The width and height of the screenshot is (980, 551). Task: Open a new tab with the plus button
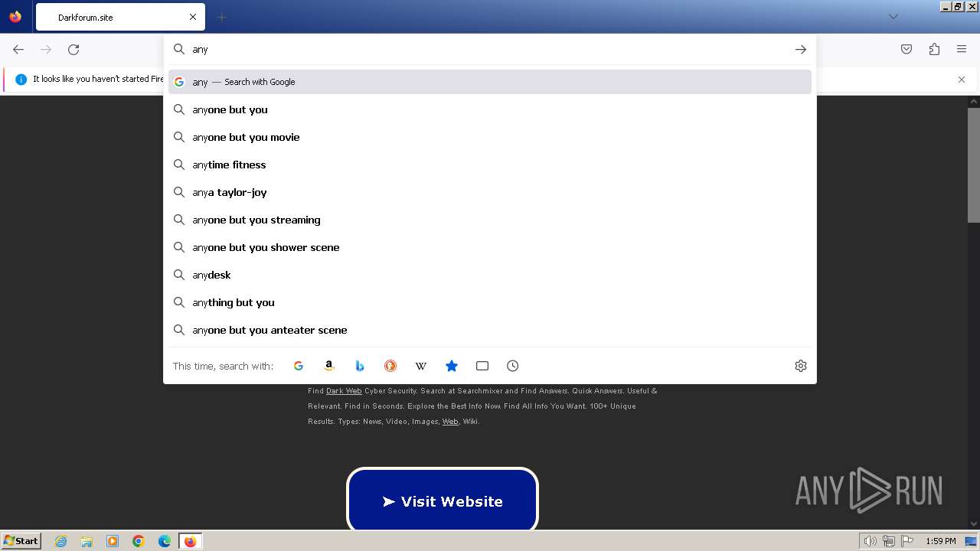pos(221,17)
